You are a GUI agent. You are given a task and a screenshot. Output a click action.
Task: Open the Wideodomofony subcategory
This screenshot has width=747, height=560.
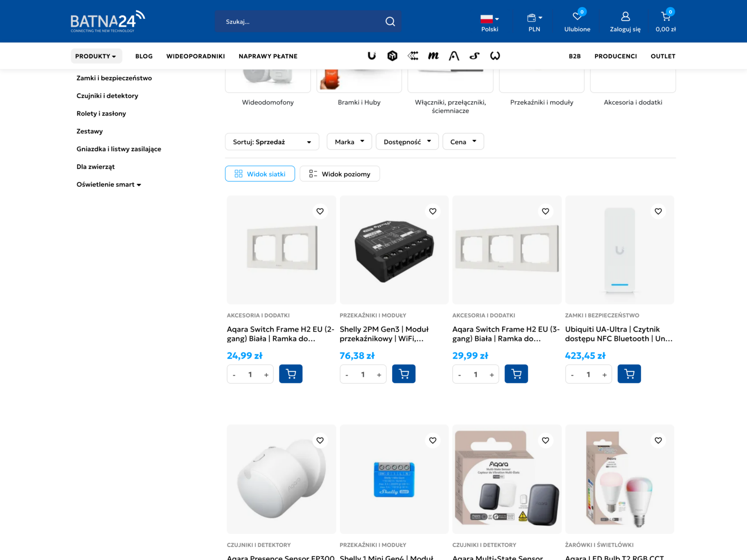click(268, 102)
